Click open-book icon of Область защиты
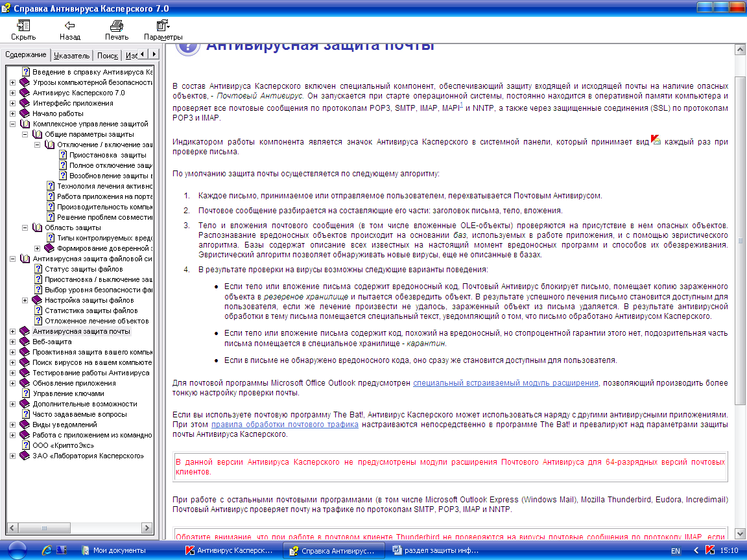 pos(37,227)
